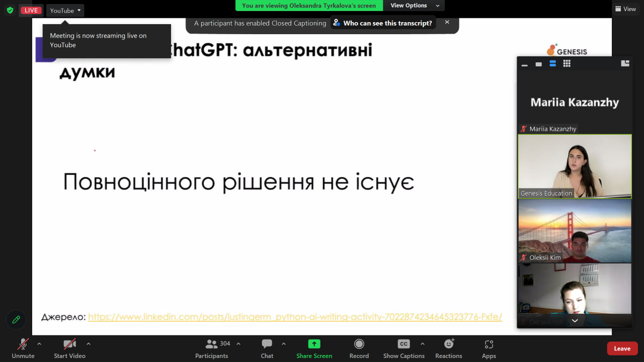
Task: Switch video panel to hidden-thumbnail view
Action: 538,64
